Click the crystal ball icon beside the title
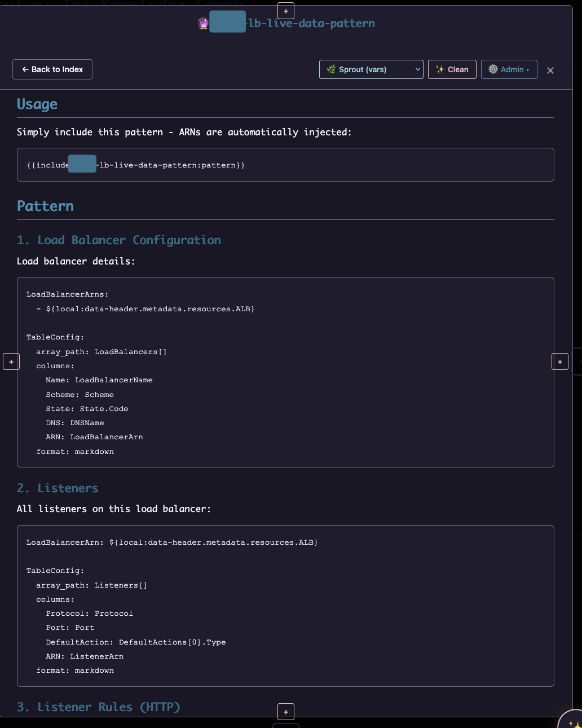The width and height of the screenshot is (582, 728). click(203, 24)
